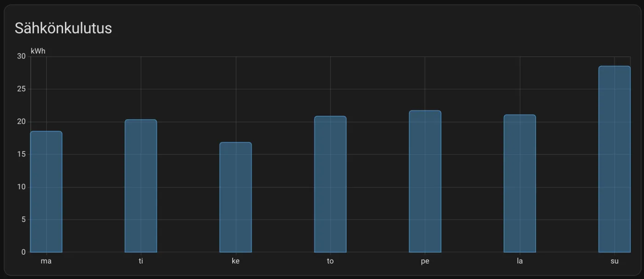Click the 25 value on the y-axis

pos(21,89)
